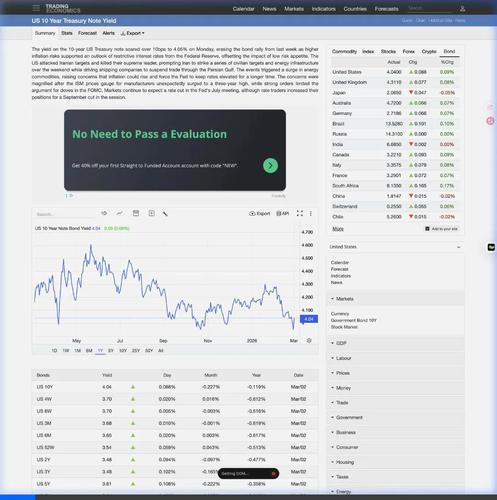Select the chart interval 1D icon
Screen dimensions: 497x500
coord(104,213)
